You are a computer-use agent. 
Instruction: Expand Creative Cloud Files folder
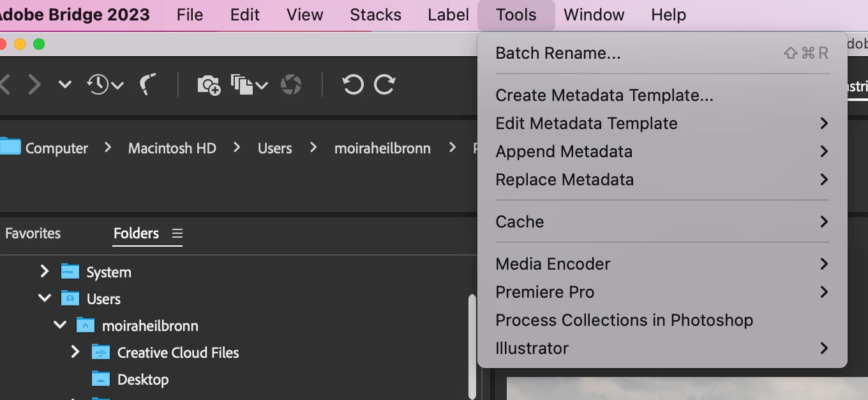coord(75,352)
